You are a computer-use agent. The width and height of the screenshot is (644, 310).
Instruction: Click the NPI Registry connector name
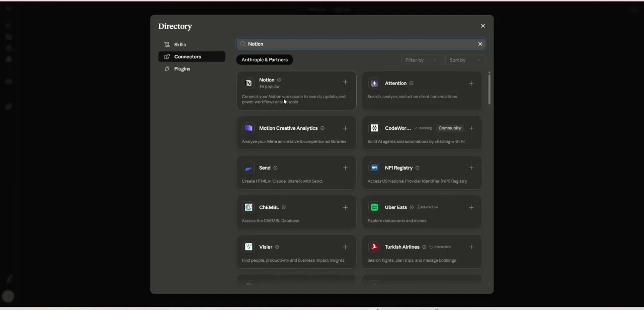[x=398, y=168]
